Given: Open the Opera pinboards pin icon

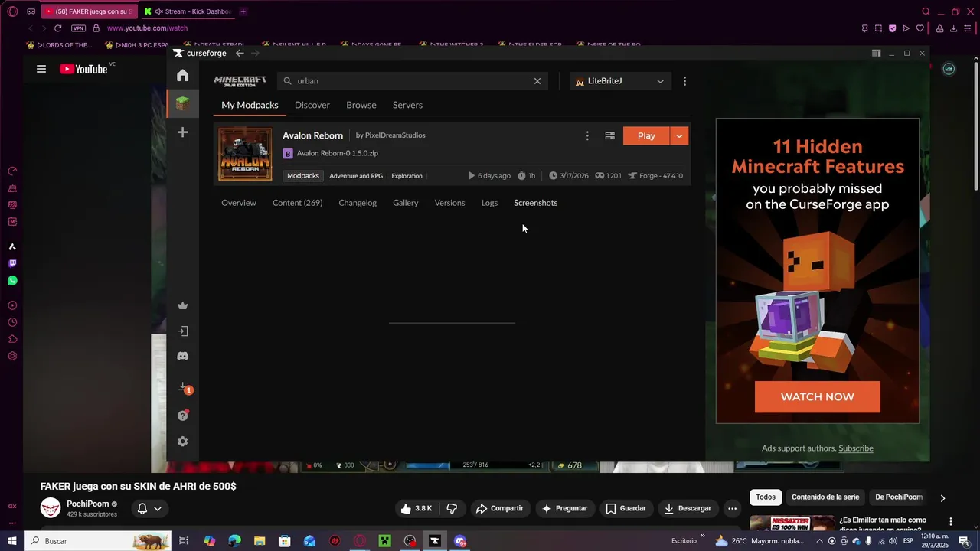Looking at the screenshot, I should point(864,28).
